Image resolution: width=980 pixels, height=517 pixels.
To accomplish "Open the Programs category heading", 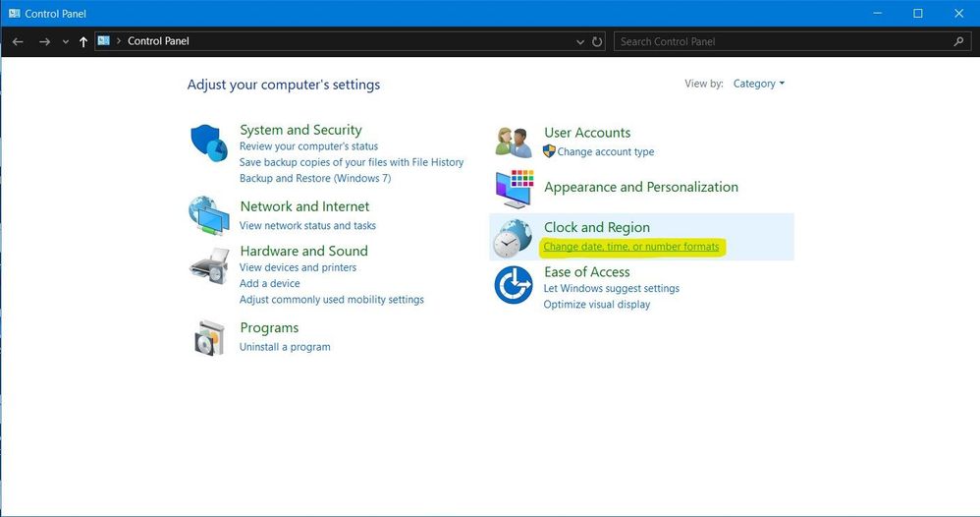I will 269,328.
